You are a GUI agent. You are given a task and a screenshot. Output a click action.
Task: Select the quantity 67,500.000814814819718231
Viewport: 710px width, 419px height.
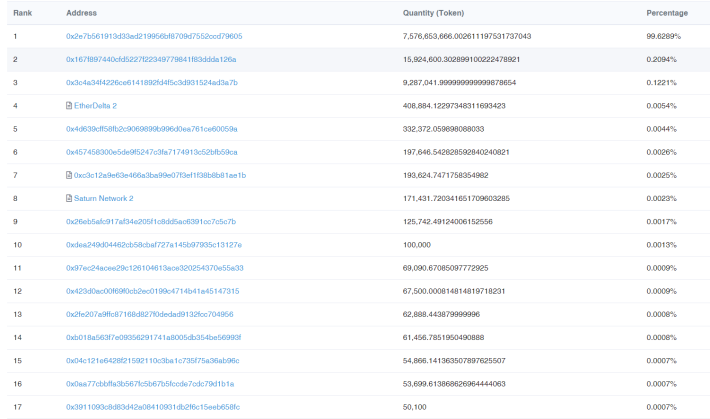pyautogui.click(x=454, y=291)
